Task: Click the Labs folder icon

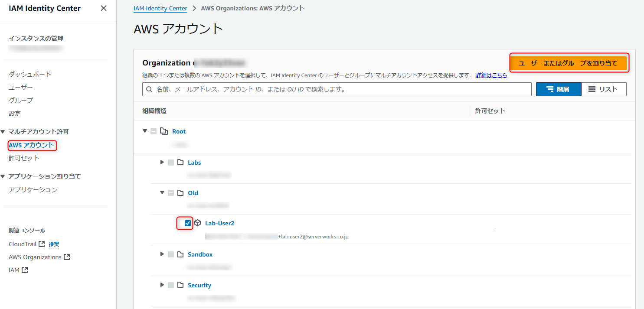Action: click(x=180, y=163)
